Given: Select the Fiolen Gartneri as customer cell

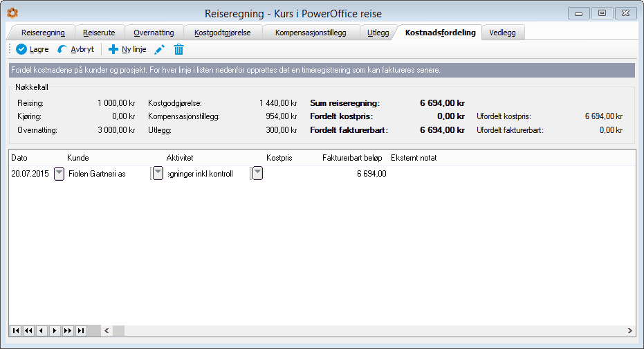Looking at the screenshot, I should (x=97, y=174).
